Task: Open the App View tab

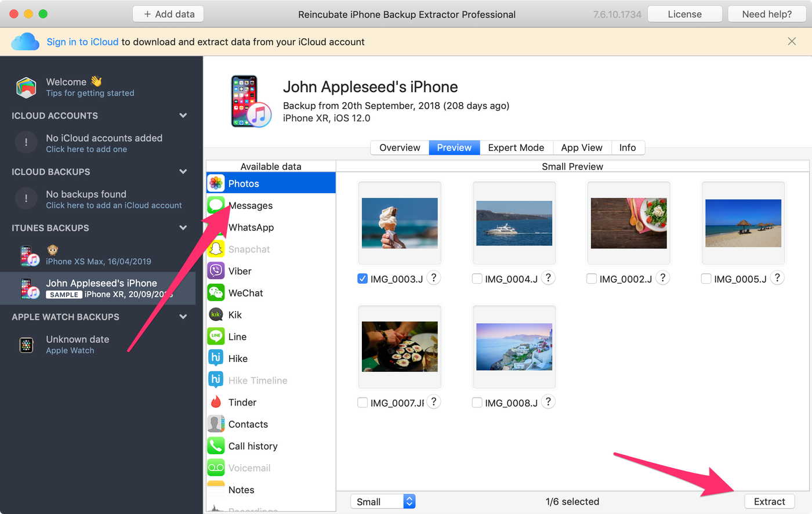Action: (581, 147)
